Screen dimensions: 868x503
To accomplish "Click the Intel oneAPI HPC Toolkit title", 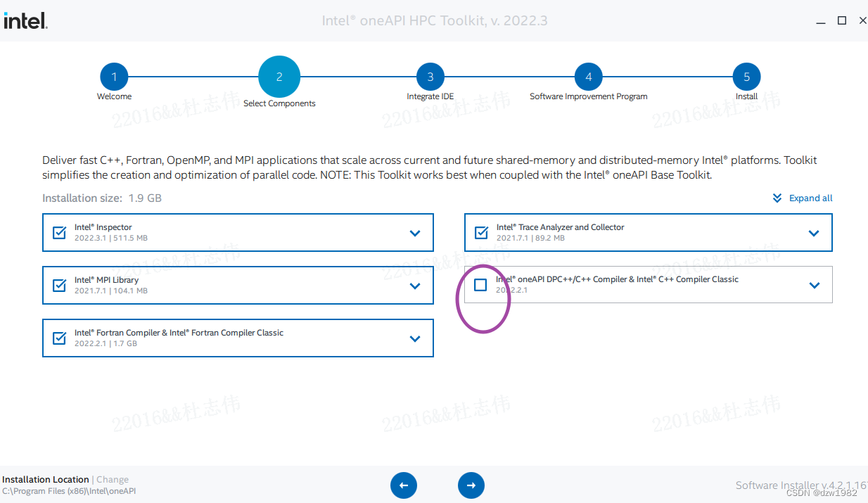I will click(x=435, y=20).
